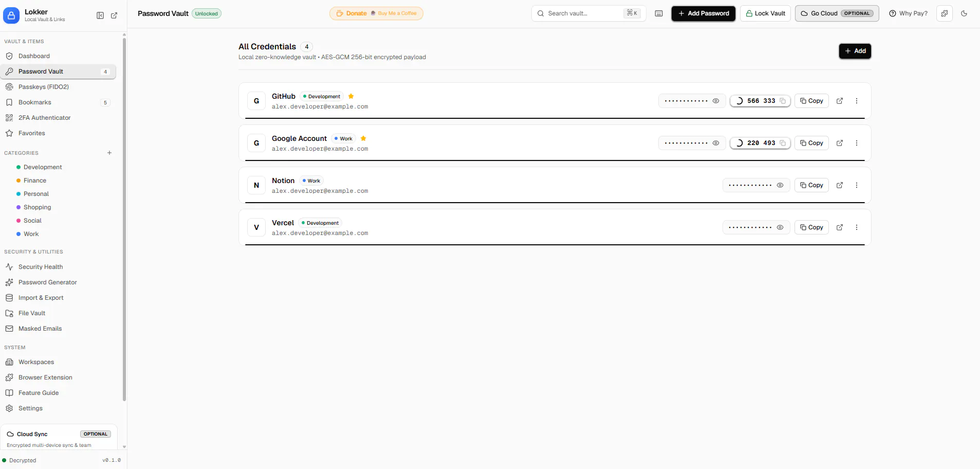Copy the GitHub password
The height and width of the screenshot is (469, 980).
tap(812, 101)
